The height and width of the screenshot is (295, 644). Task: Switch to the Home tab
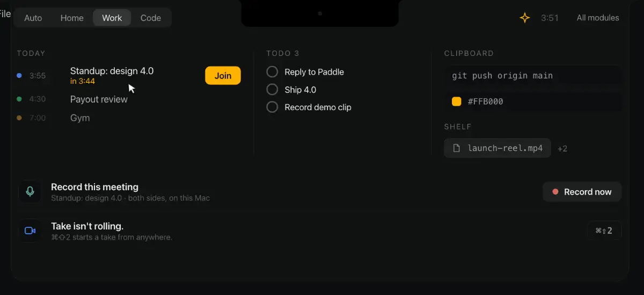(x=72, y=18)
